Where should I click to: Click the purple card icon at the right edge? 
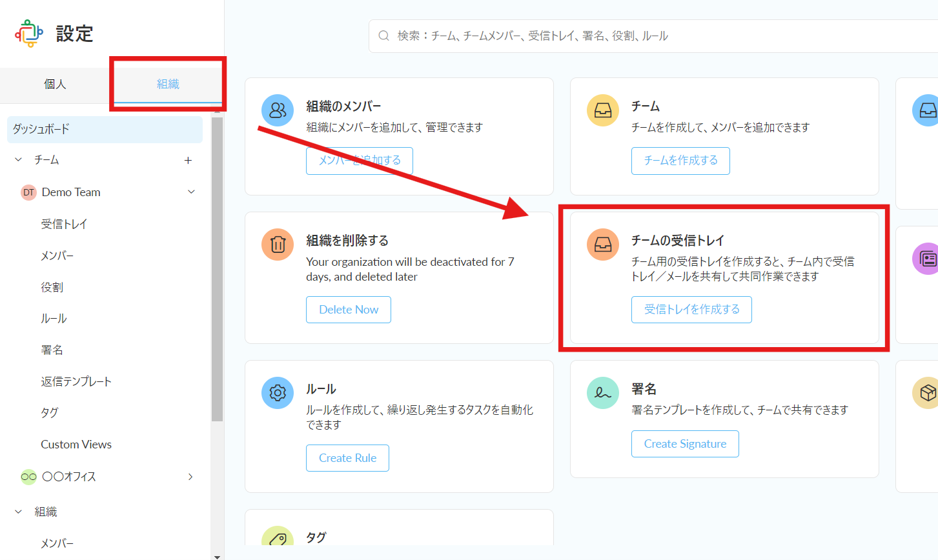click(x=925, y=259)
